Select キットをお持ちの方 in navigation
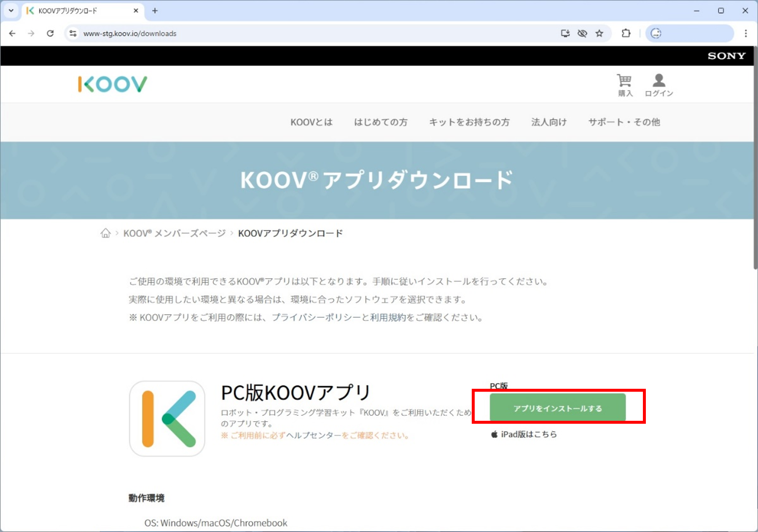 tap(469, 122)
